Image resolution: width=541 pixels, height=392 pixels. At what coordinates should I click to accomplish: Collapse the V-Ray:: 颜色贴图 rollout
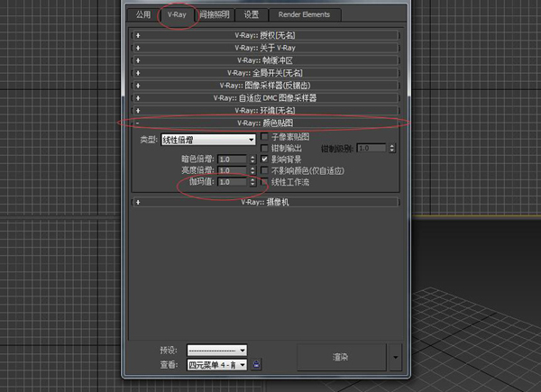tap(265, 123)
